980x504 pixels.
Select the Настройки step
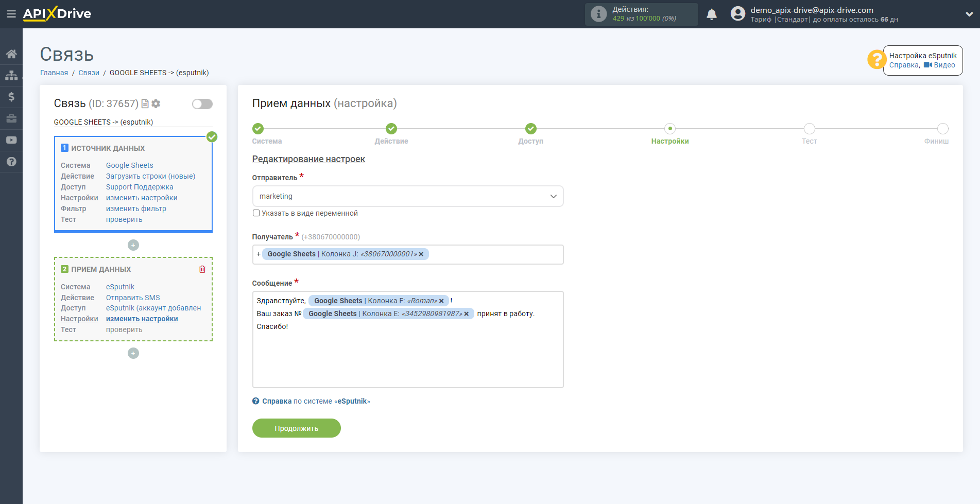click(670, 129)
